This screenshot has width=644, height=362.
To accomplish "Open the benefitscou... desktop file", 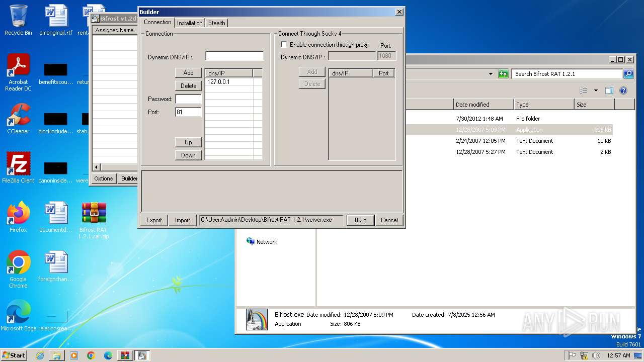I will (56, 73).
